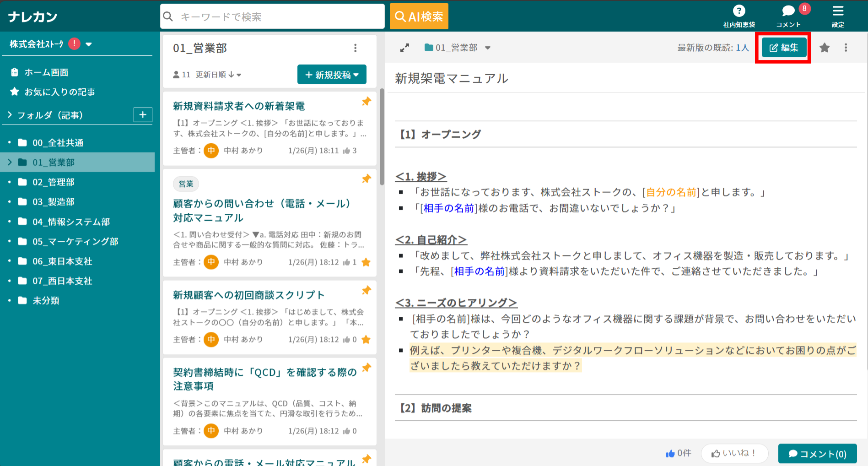The height and width of the screenshot is (466, 868).
Task: Open the article's three-dot options menu
Action: 846,47
